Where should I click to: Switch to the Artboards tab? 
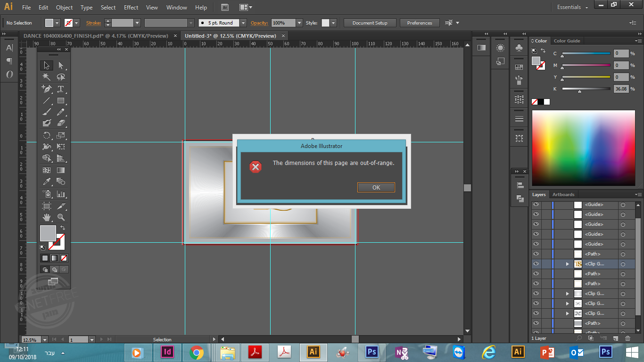point(563,194)
